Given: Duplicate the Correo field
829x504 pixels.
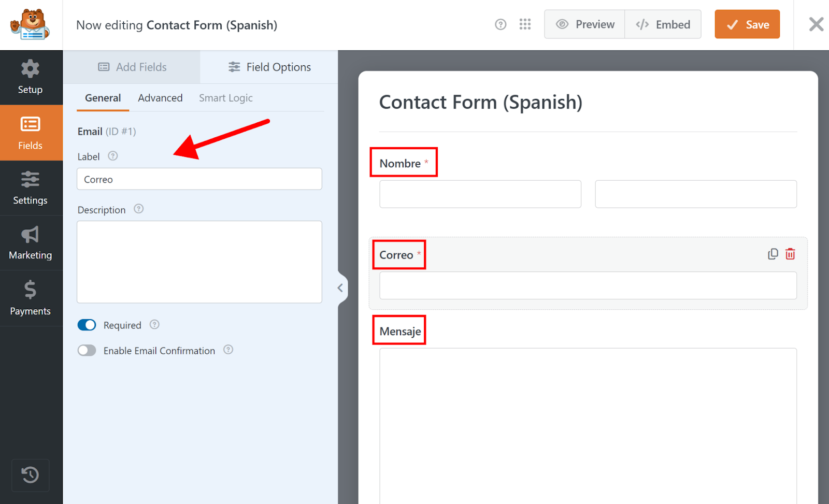Looking at the screenshot, I should (x=772, y=254).
